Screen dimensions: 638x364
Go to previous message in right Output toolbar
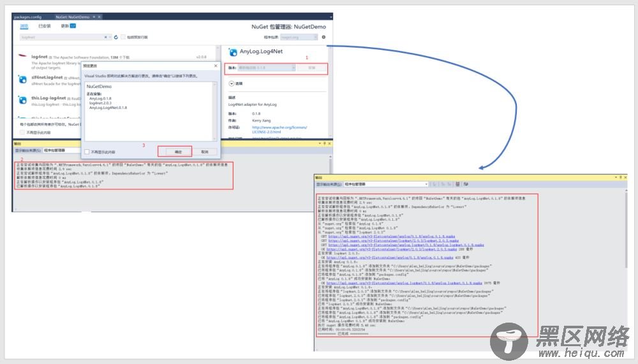[443, 184]
